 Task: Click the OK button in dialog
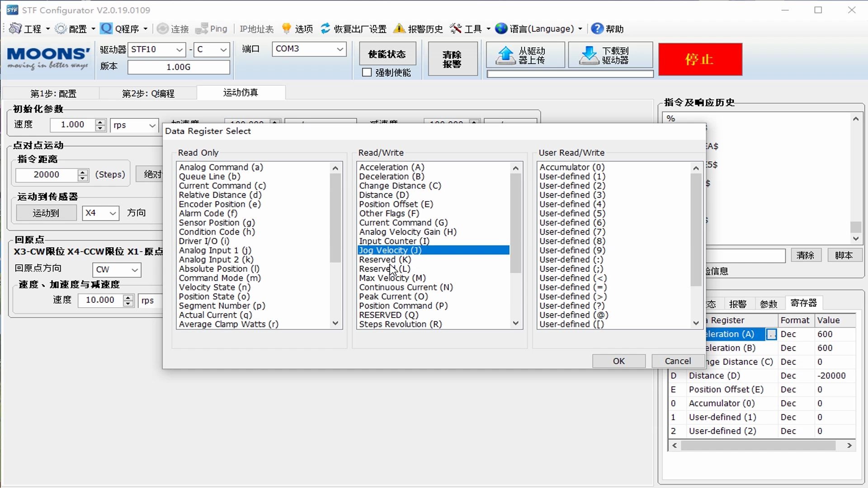pyautogui.click(x=618, y=361)
